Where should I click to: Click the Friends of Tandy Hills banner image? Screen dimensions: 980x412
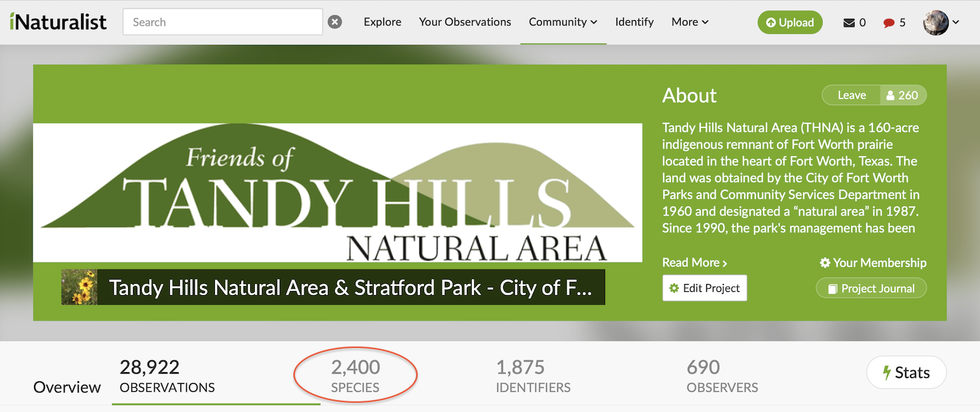tap(338, 193)
